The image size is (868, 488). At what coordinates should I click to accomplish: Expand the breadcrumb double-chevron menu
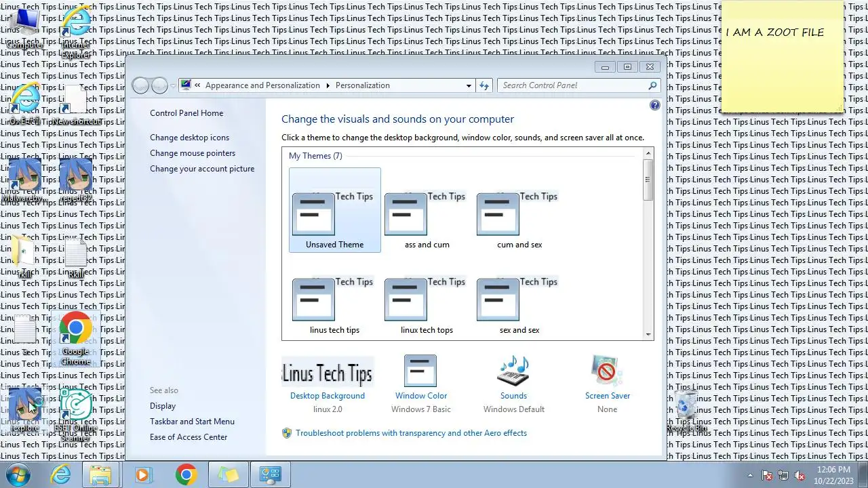coord(197,85)
